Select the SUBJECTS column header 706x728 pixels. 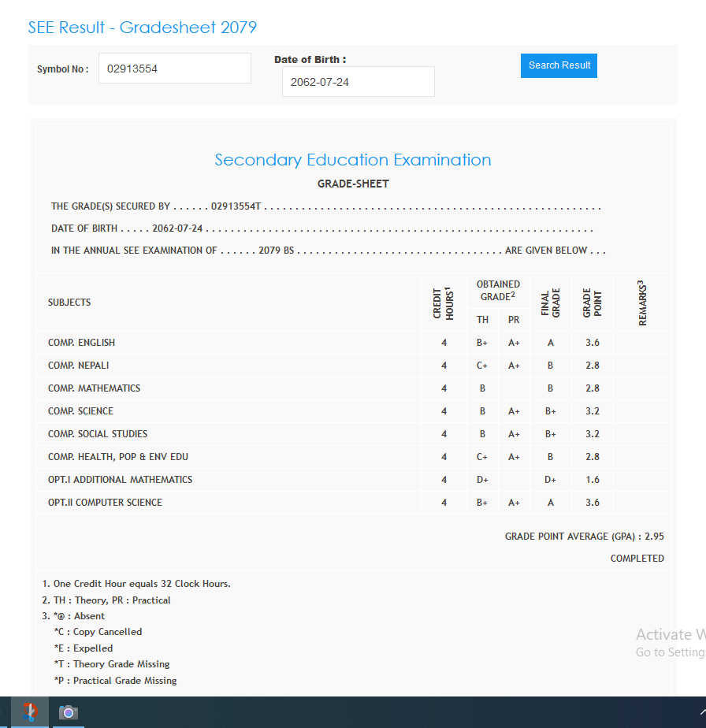click(x=69, y=303)
